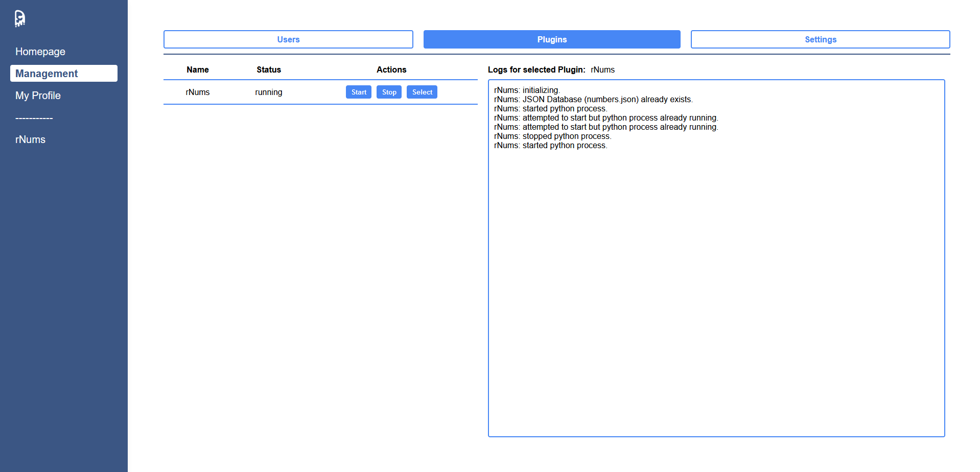Click the Status column header
Image resolution: width=980 pixels, height=472 pixels.
point(269,69)
